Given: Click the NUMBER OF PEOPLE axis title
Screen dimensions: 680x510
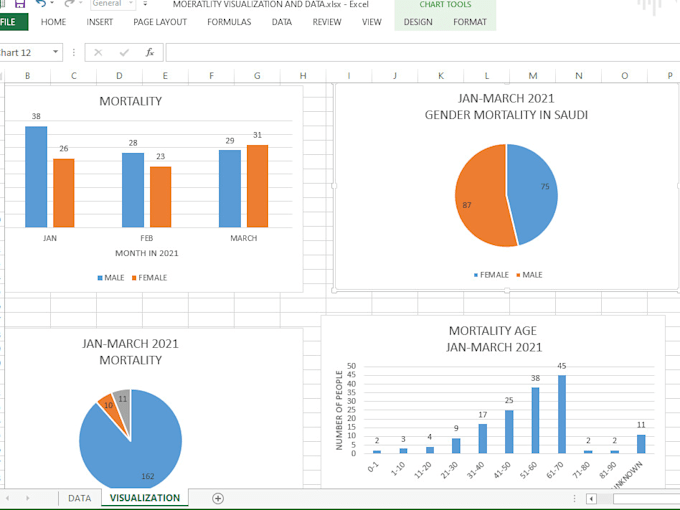Looking at the screenshot, I should (x=339, y=411).
